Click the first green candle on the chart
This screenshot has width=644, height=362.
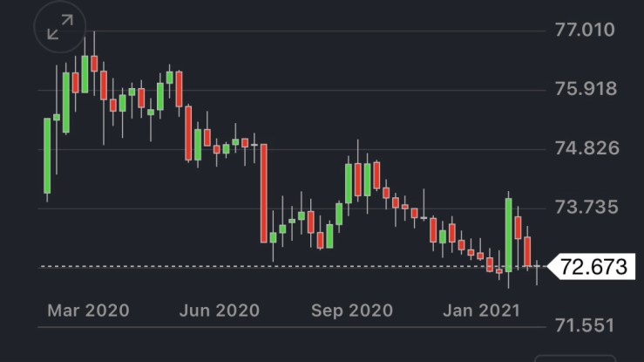coord(47,155)
